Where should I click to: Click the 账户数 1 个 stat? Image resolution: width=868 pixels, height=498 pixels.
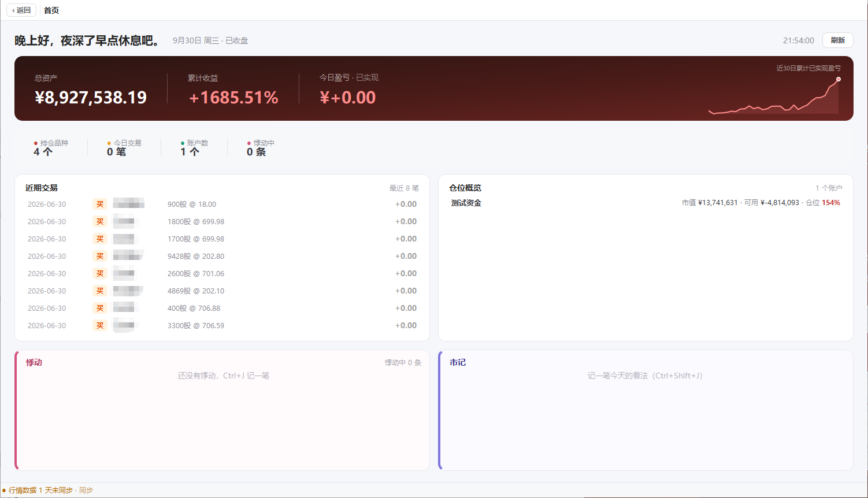pos(194,148)
